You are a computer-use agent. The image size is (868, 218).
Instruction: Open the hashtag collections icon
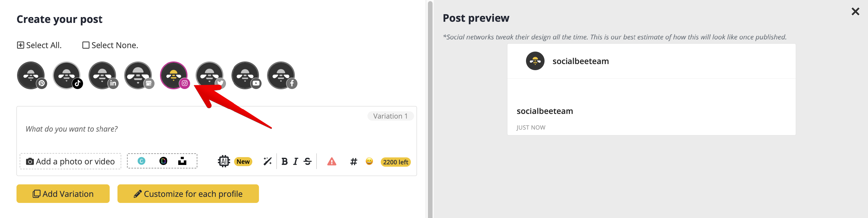tap(354, 162)
